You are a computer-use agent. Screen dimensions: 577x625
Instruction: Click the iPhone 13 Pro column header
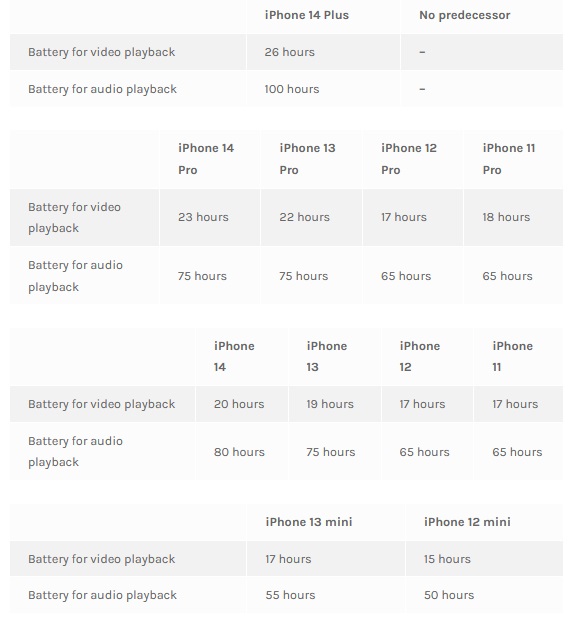pos(307,159)
